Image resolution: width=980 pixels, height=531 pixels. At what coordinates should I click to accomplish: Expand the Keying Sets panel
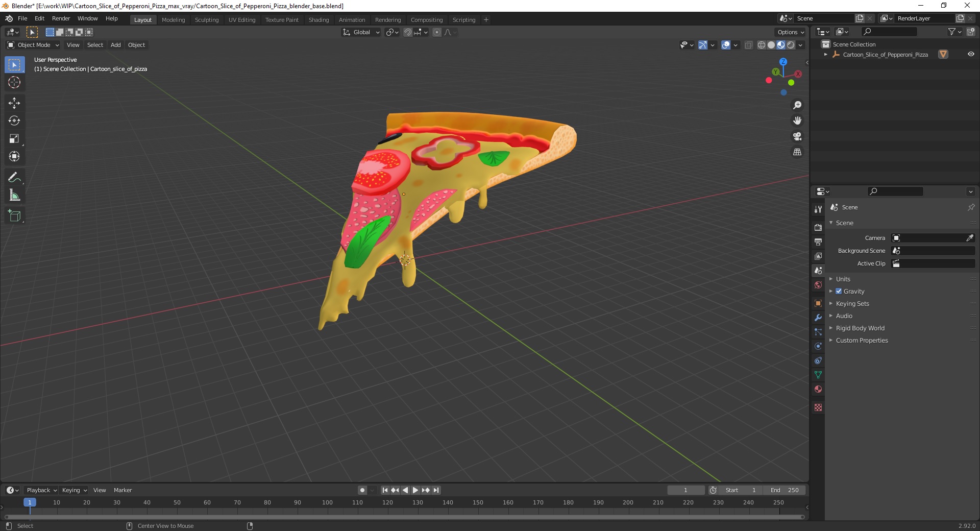[x=852, y=303]
